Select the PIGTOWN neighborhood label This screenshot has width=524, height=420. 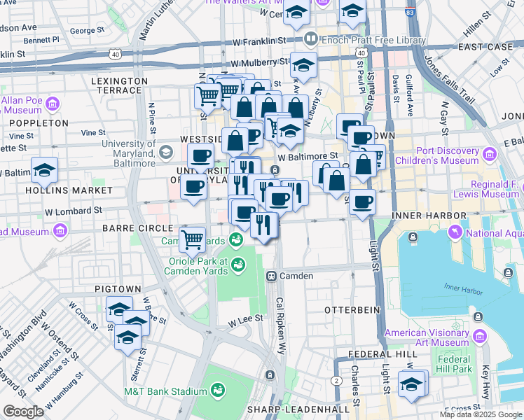click(x=118, y=289)
